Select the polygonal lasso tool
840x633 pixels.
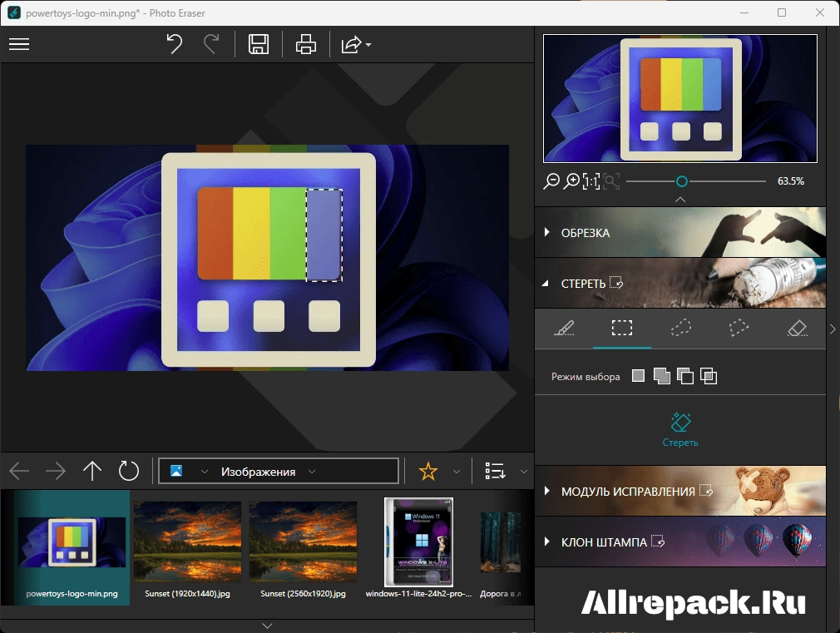(x=739, y=328)
